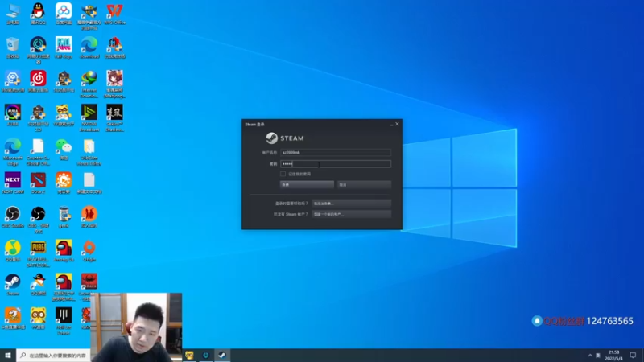Open the AURA desktop icon
The height and width of the screenshot is (362, 644).
(x=13, y=115)
